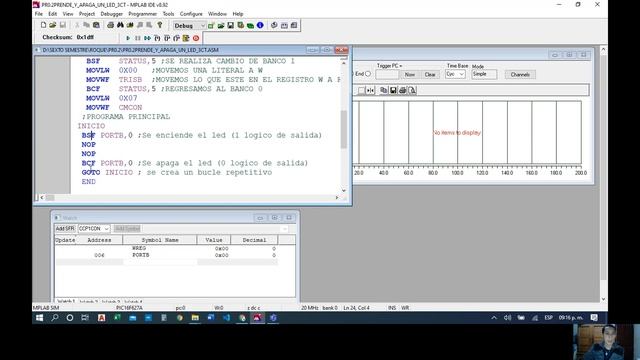This screenshot has width=640, height=360.
Task: Open the notification center tray icon
Action: [594, 318]
